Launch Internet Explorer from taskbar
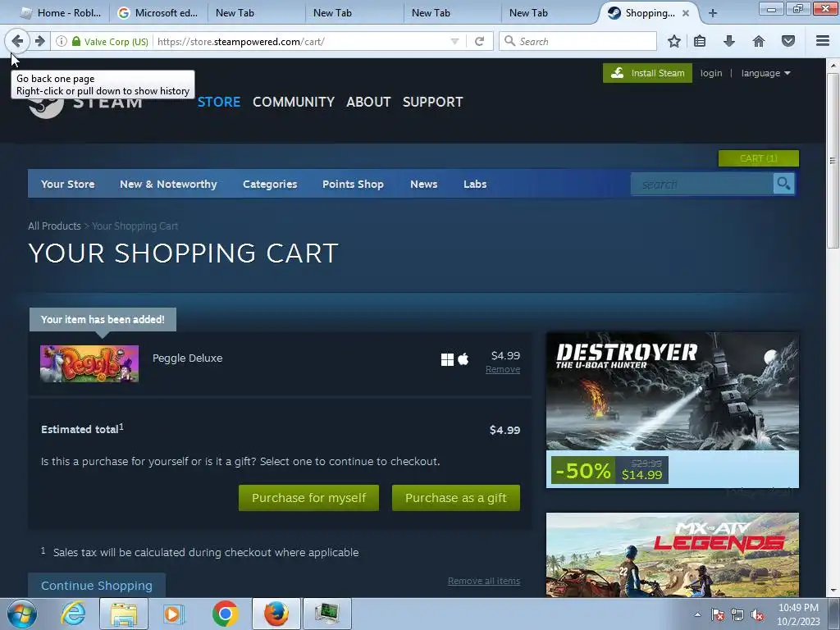840x630 pixels. (x=73, y=614)
